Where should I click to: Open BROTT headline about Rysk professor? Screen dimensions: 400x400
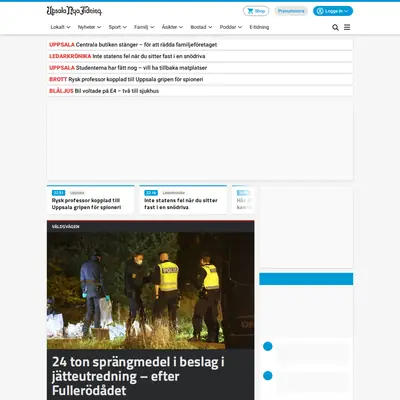(200, 79)
